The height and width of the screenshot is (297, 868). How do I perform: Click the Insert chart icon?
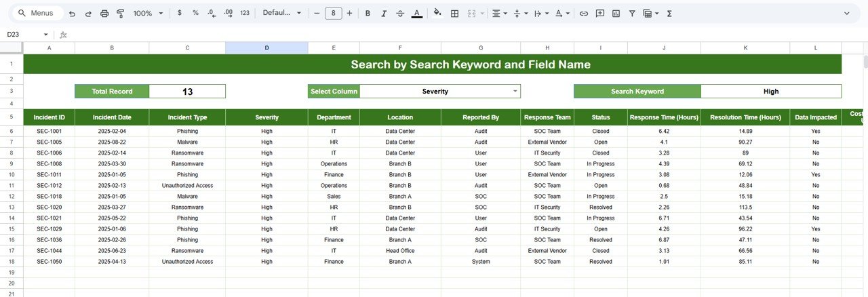point(616,14)
